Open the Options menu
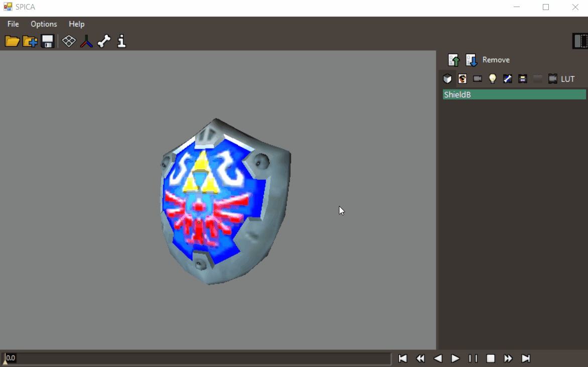 coord(44,24)
